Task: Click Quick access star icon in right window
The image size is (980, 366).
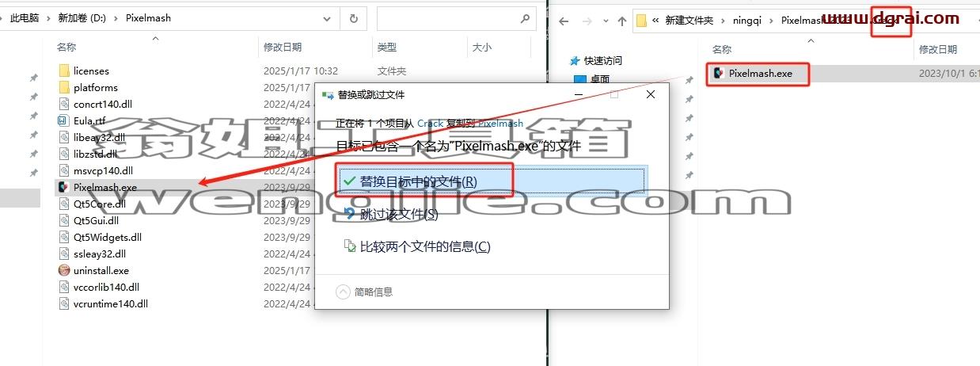Action: coord(575,60)
